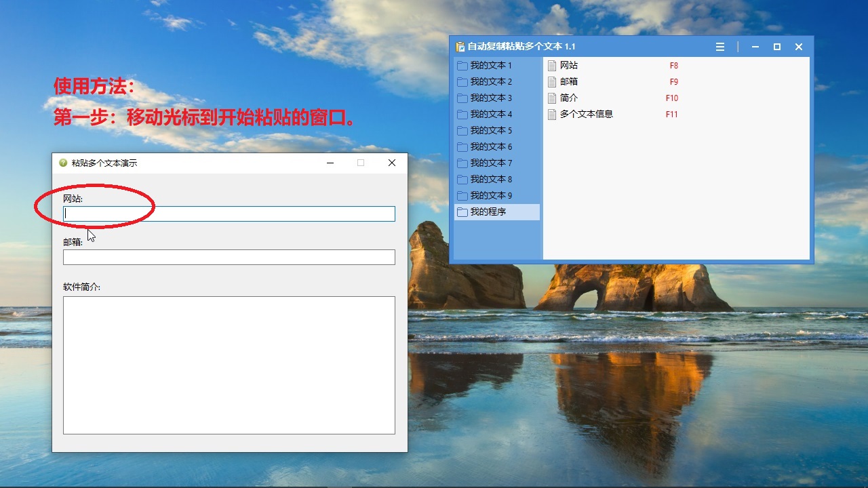
Task: Click the 我的文本 5 folder icon
Action: point(462,131)
